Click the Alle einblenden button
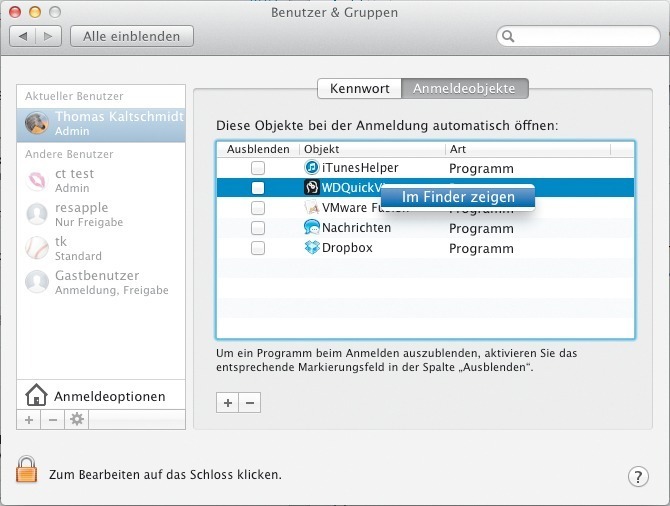The image size is (670, 506). [132, 36]
